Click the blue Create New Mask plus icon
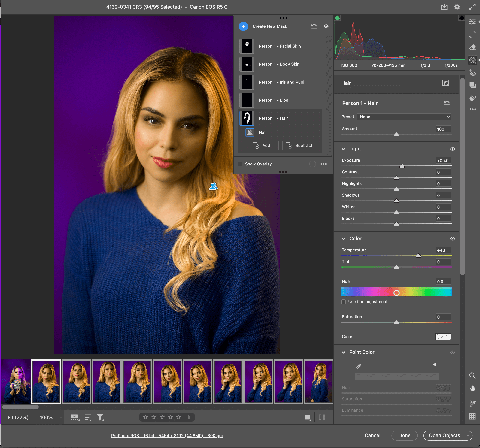The width and height of the screenshot is (480, 448). click(x=243, y=26)
